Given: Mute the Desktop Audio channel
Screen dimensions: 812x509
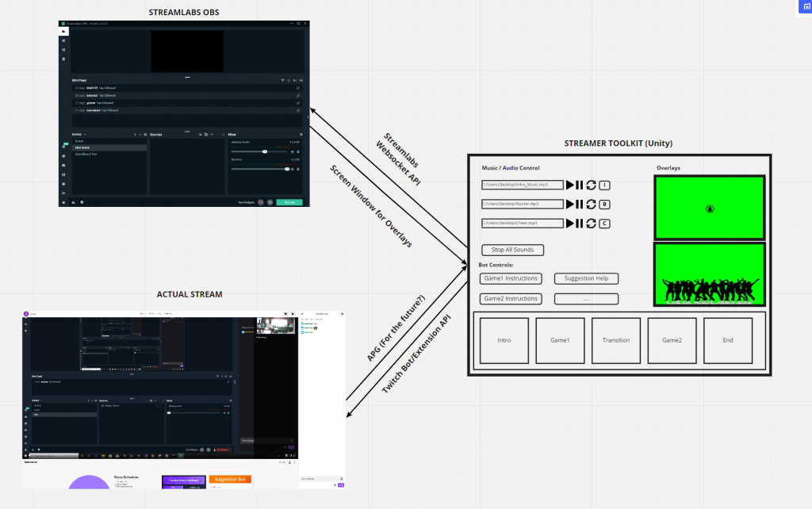Looking at the screenshot, I should 293,151.
